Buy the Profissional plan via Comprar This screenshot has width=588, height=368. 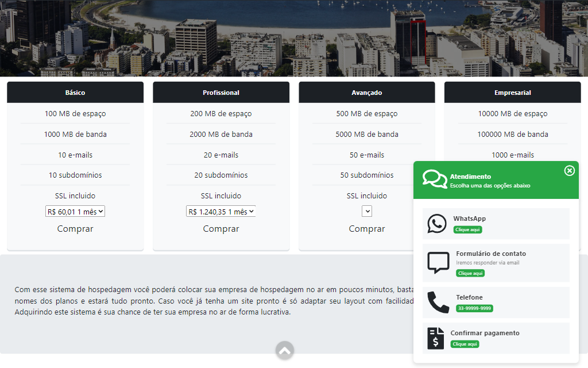[x=221, y=229]
